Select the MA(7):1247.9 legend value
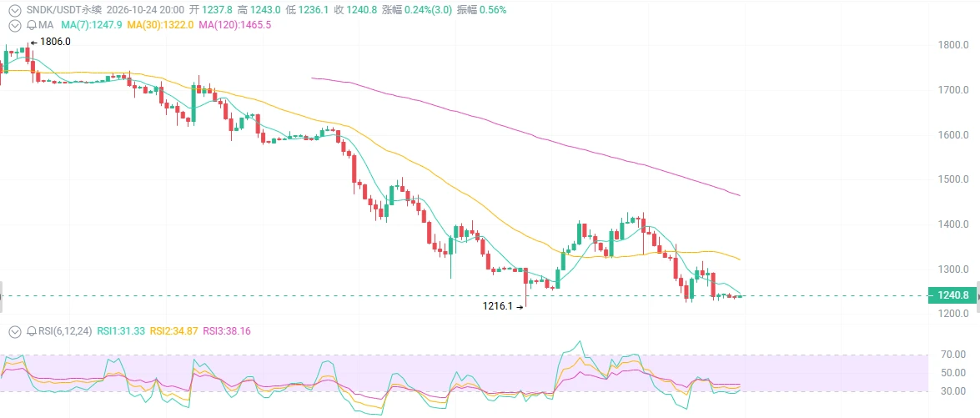Viewport: 980px width, 418px height. point(93,25)
